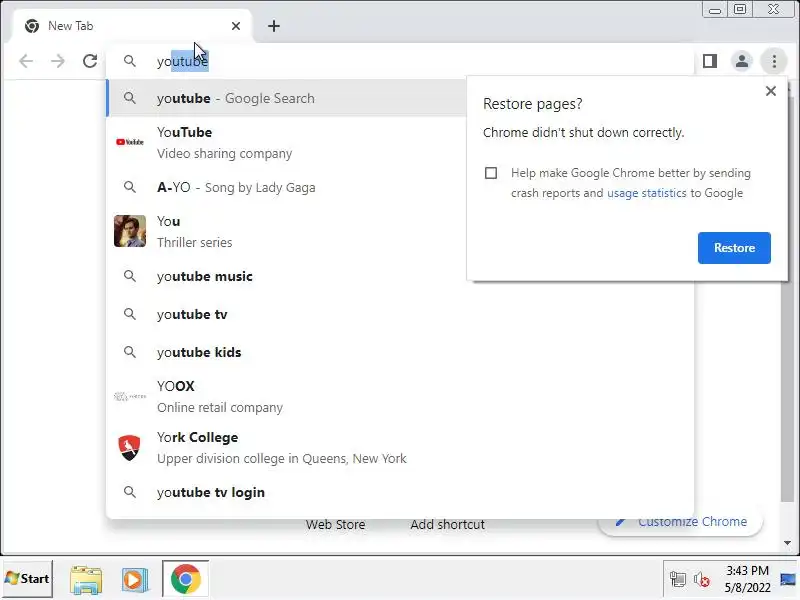Select the 'youtube music' suggestion
800x600 pixels.
[x=400, y=277]
